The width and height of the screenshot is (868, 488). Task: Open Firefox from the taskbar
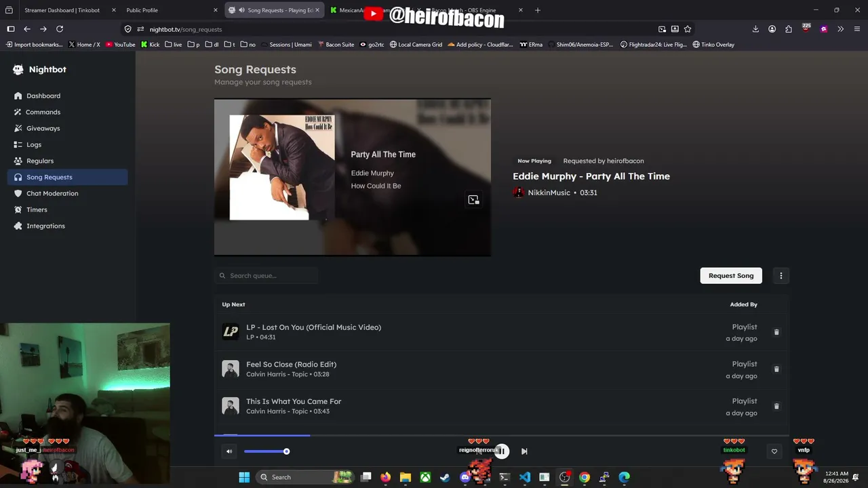click(386, 477)
